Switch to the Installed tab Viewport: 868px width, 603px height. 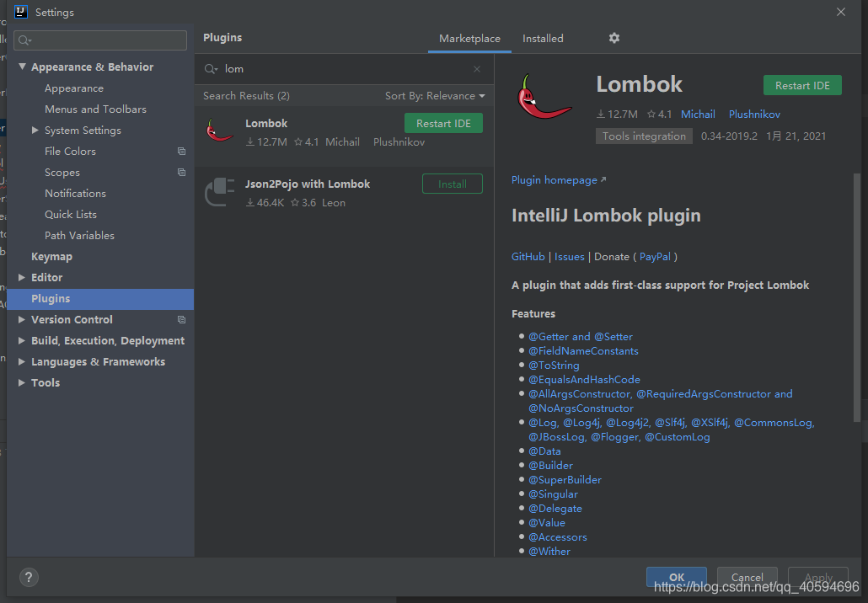point(543,38)
